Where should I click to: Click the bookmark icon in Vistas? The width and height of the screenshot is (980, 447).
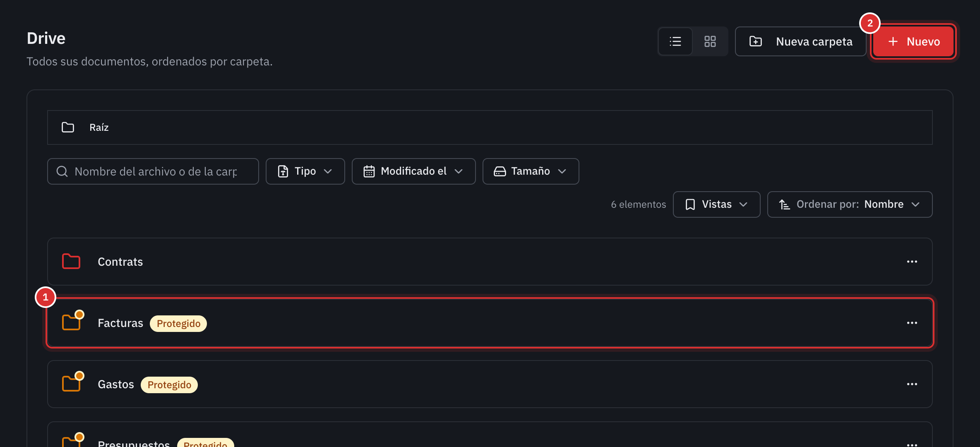(690, 204)
